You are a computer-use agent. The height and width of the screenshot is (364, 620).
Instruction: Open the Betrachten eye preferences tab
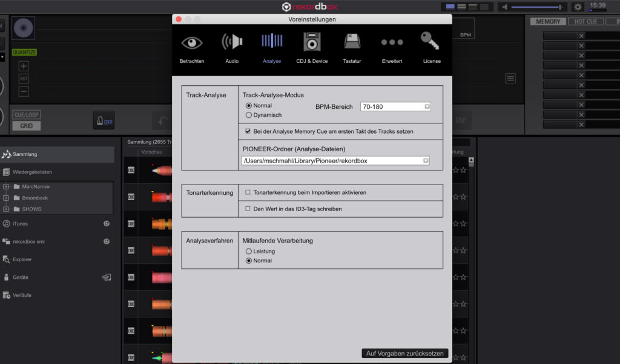pyautogui.click(x=192, y=48)
